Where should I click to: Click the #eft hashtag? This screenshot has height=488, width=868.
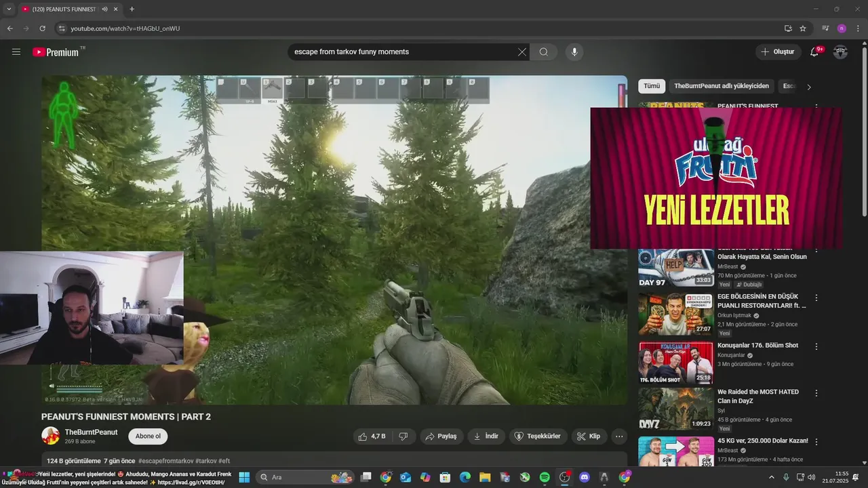click(224, 461)
